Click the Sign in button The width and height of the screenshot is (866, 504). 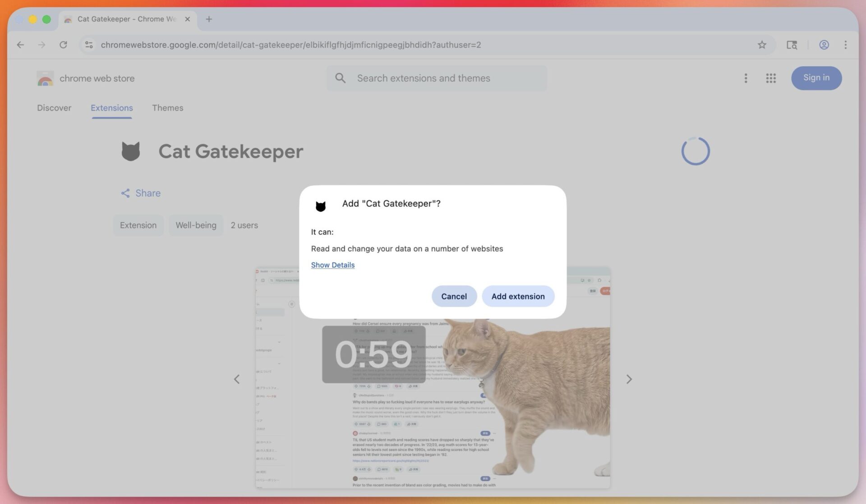[816, 78]
